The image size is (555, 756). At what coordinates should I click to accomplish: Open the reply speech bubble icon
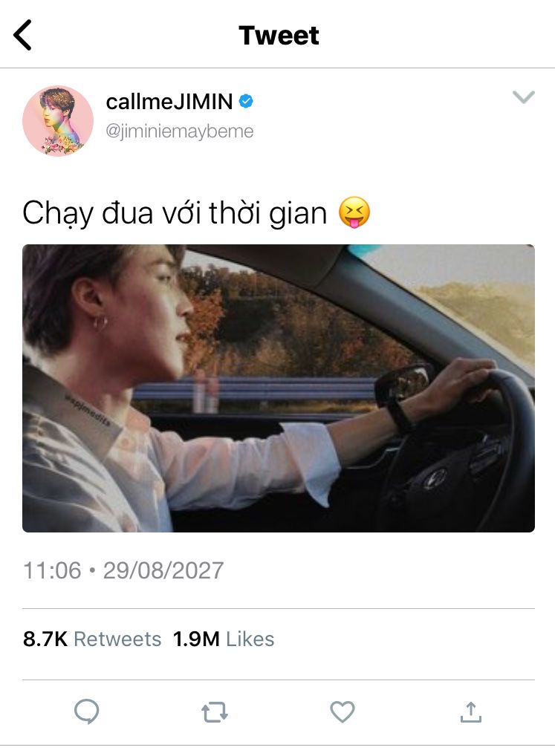(x=87, y=711)
